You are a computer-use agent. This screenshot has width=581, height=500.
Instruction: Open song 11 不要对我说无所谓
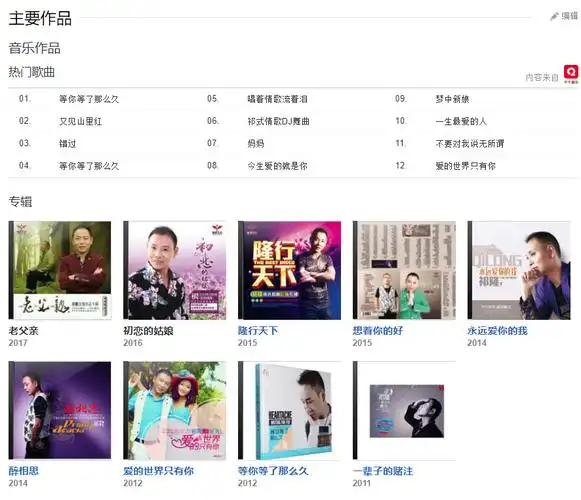[470, 143]
